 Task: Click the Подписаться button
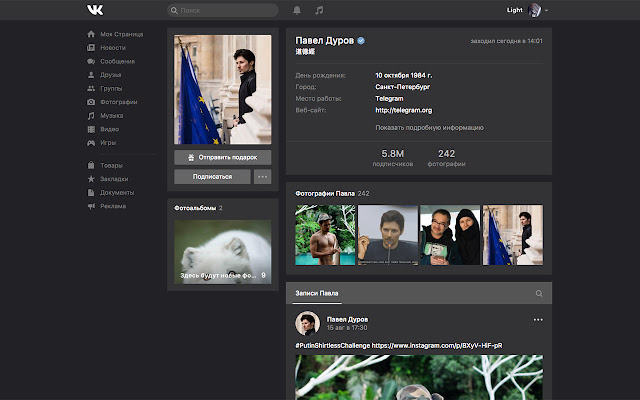click(x=212, y=177)
